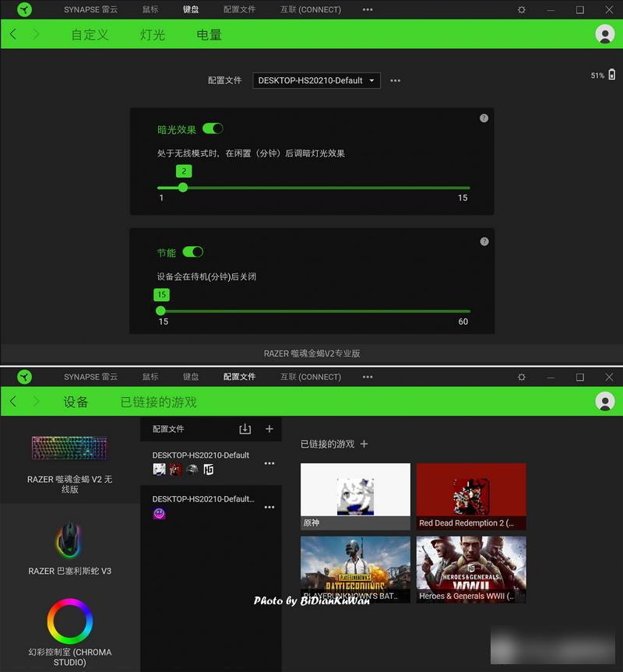Click the Razer logo in the profiles window

click(x=24, y=377)
